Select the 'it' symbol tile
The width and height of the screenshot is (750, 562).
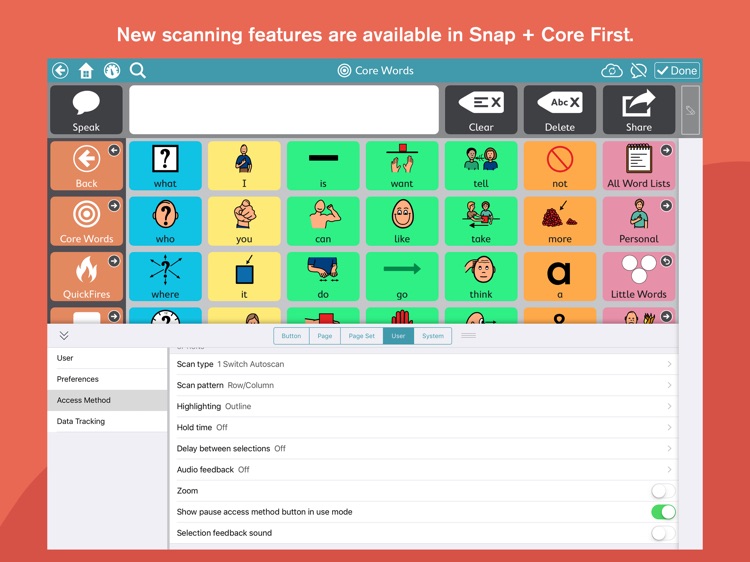coord(244,277)
